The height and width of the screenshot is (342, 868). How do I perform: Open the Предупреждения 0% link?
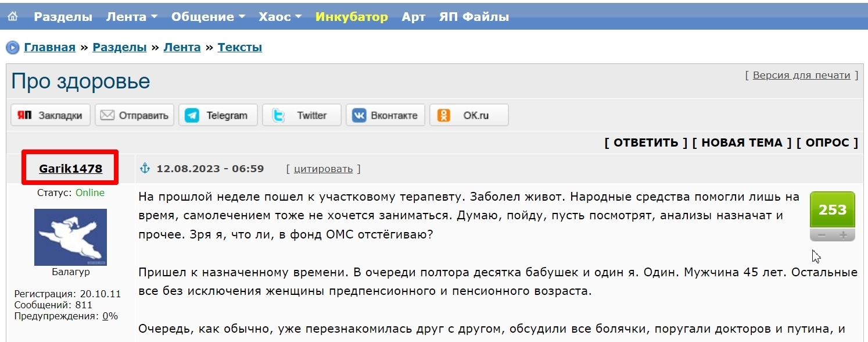pos(110,316)
